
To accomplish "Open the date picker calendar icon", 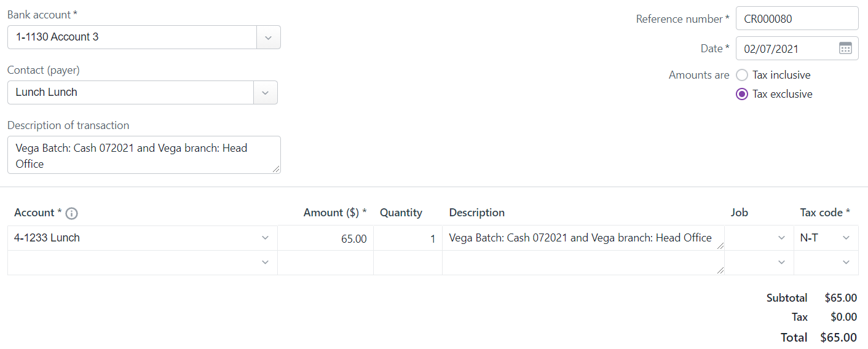I will pyautogui.click(x=845, y=49).
